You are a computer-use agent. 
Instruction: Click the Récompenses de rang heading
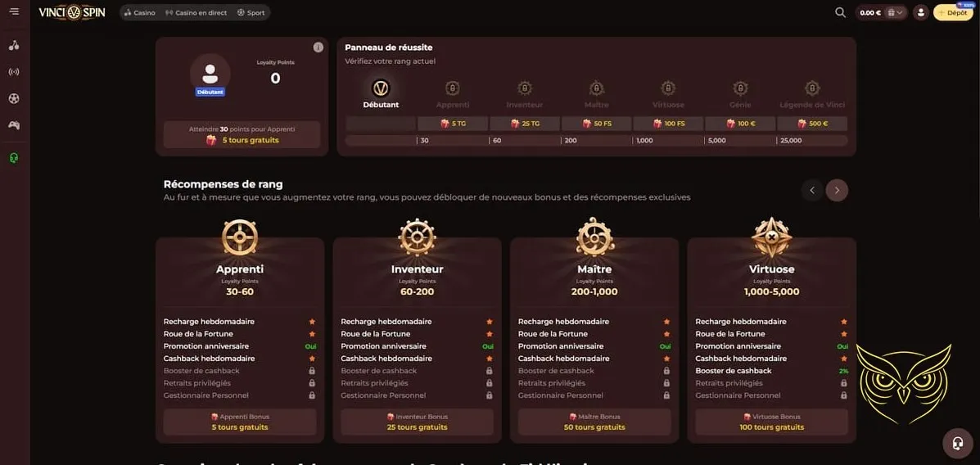click(224, 184)
